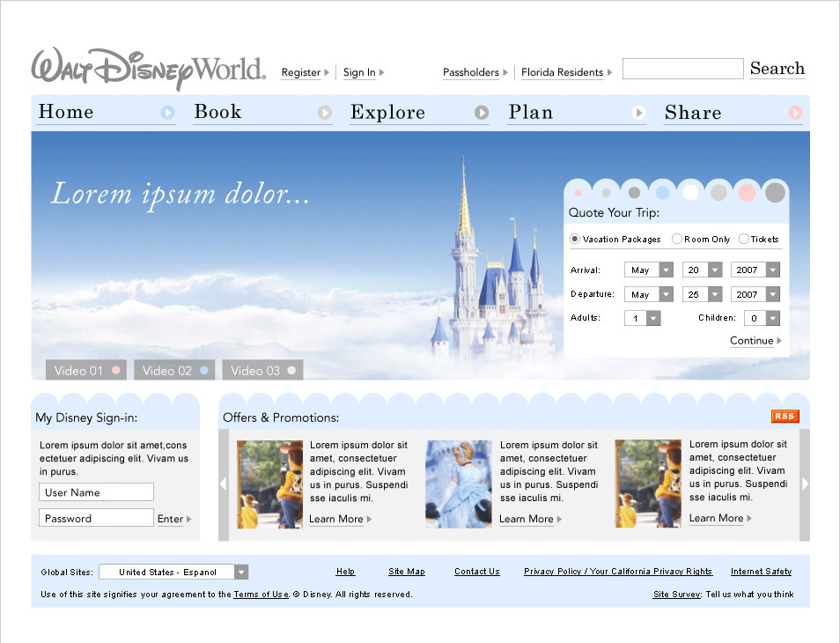
Task: Go to the previous offers using left arrow
Action: [x=224, y=484]
